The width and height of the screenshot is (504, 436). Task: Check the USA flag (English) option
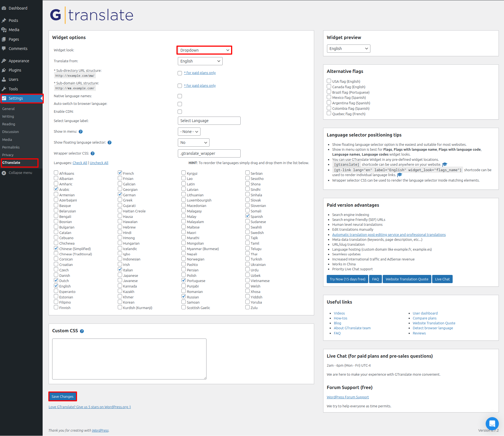329,81
